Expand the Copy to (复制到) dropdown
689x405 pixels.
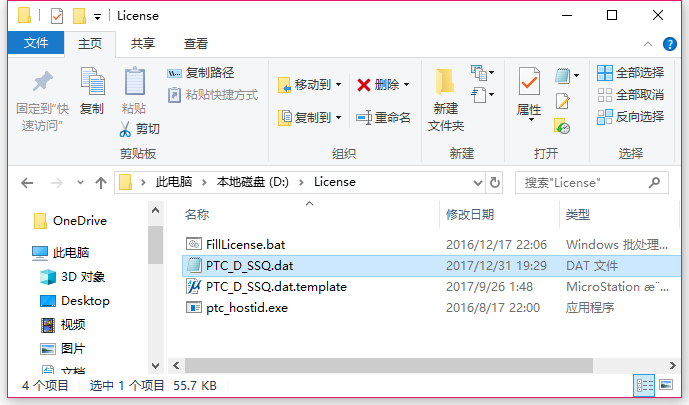coord(339,117)
